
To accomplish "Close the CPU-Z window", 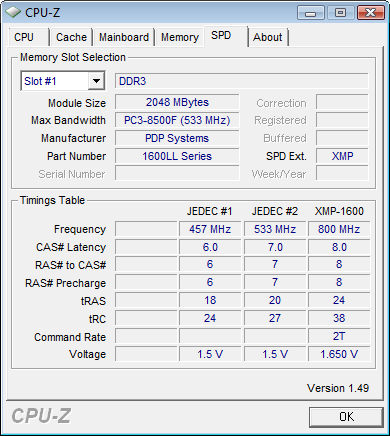I will pos(370,13).
